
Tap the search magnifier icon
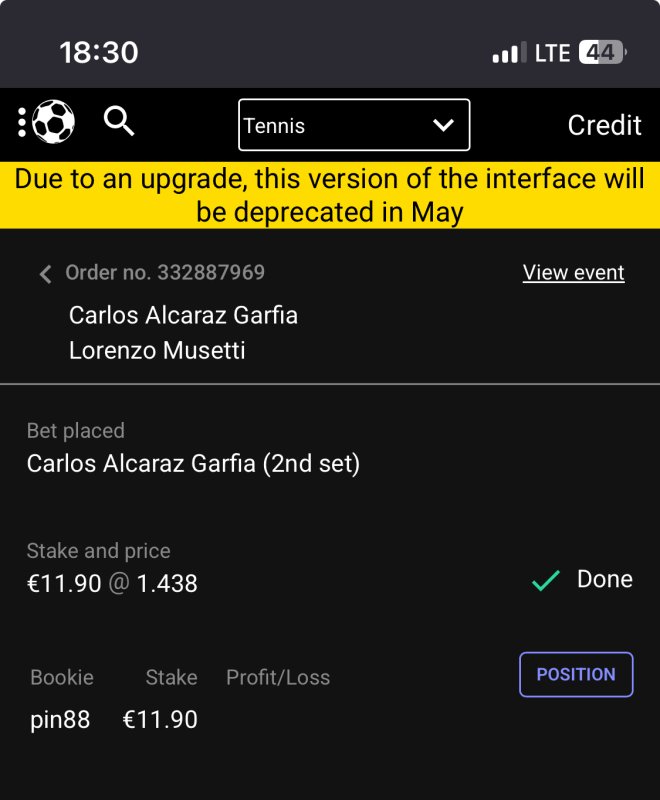[119, 123]
